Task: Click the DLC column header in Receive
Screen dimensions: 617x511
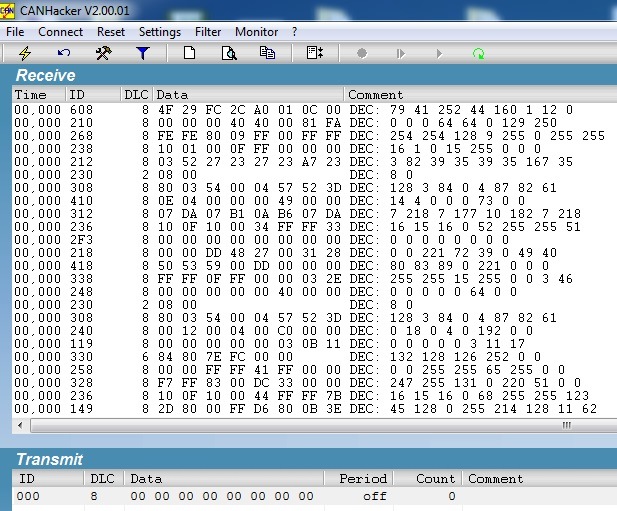Action: tap(137, 95)
